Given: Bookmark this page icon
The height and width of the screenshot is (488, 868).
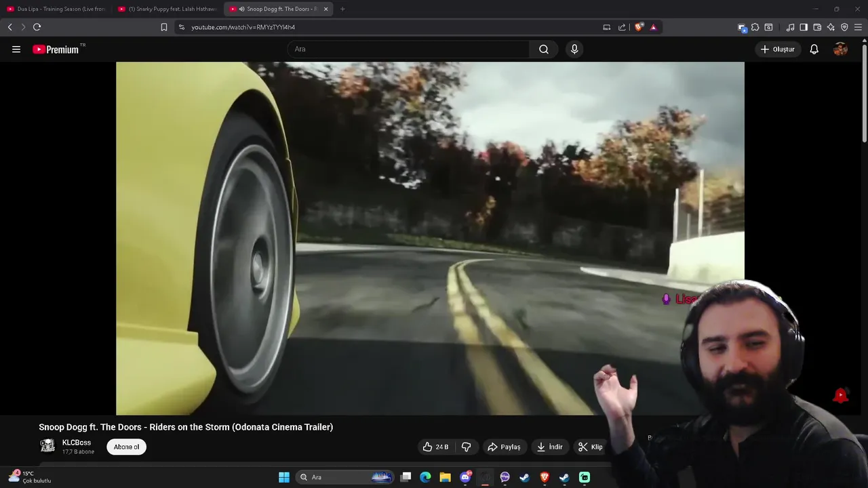Looking at the screenshot, I should coord(164,27).
